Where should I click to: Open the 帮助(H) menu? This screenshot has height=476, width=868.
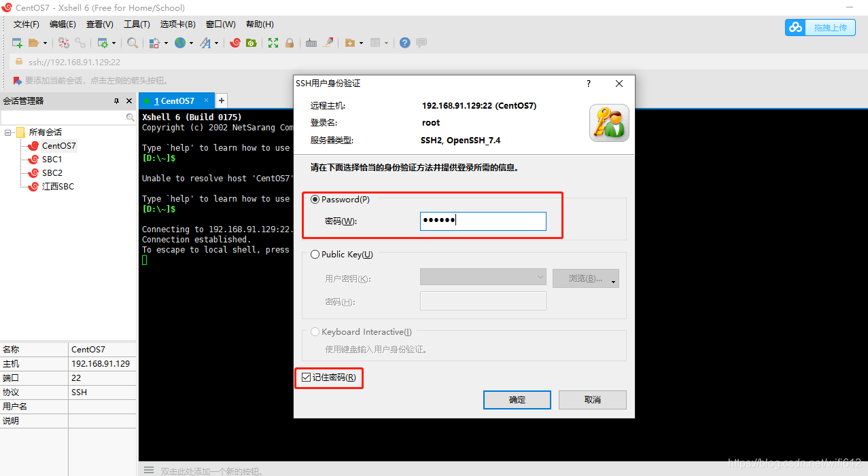pyautogui.click(x=260, y=24)
